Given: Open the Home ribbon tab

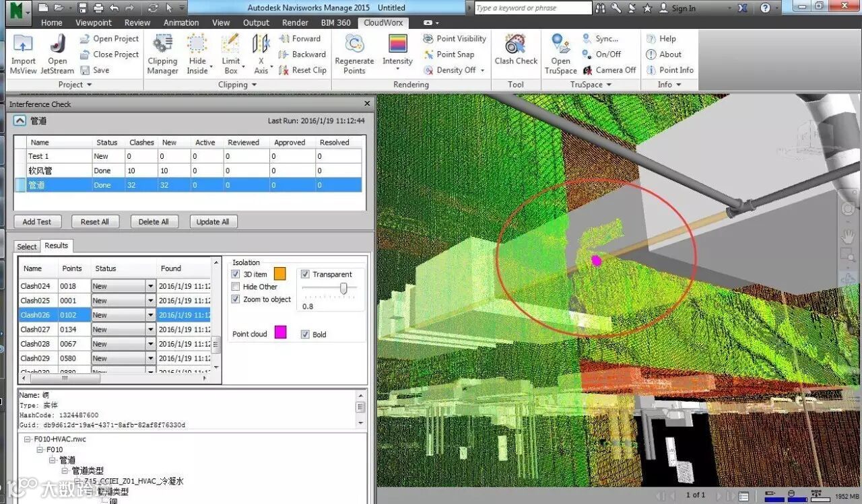Looking at the screenshot, I should pos(51,23).
